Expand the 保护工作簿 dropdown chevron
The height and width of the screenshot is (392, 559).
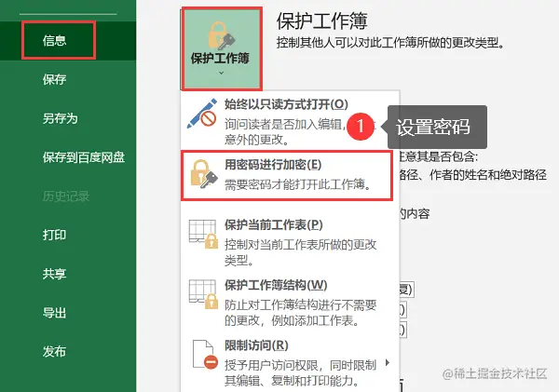tap(222, 73)
